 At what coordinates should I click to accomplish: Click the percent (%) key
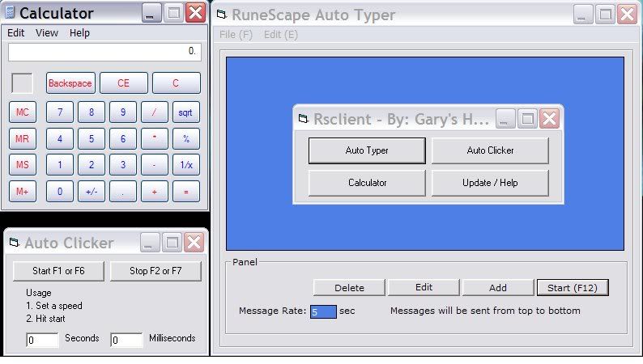point(186,138)
